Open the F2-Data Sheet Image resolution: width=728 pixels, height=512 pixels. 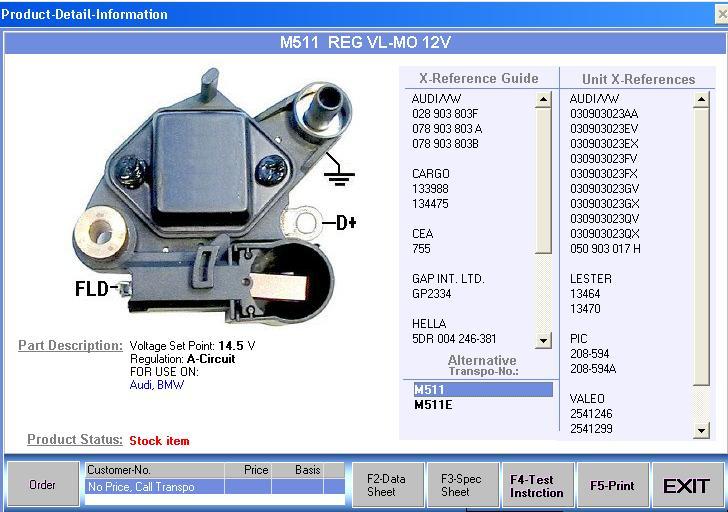click(387, 485)
